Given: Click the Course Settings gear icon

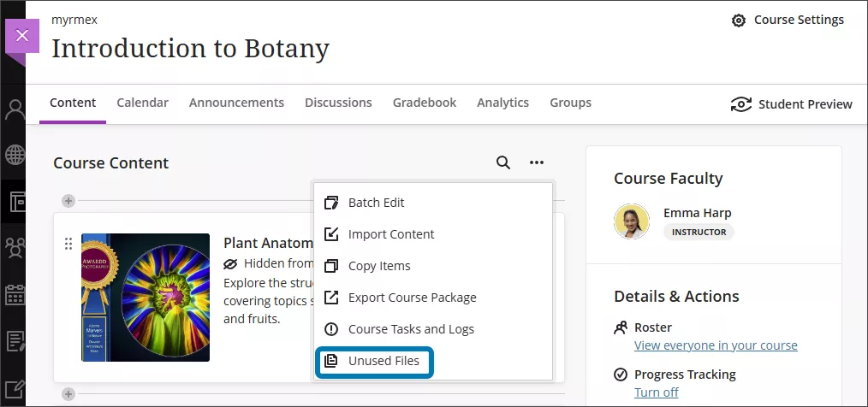Looking at the screenshot, I should click(739, 20).
